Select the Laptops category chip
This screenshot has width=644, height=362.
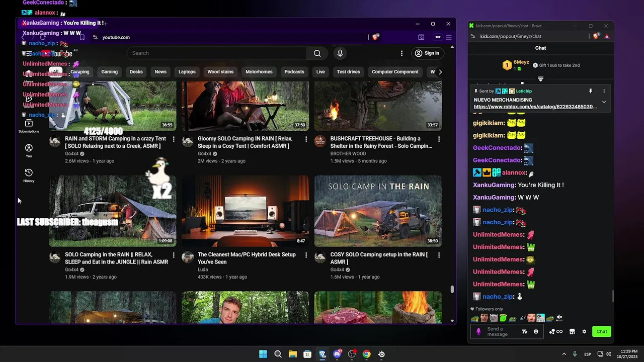tap(187, 72)
